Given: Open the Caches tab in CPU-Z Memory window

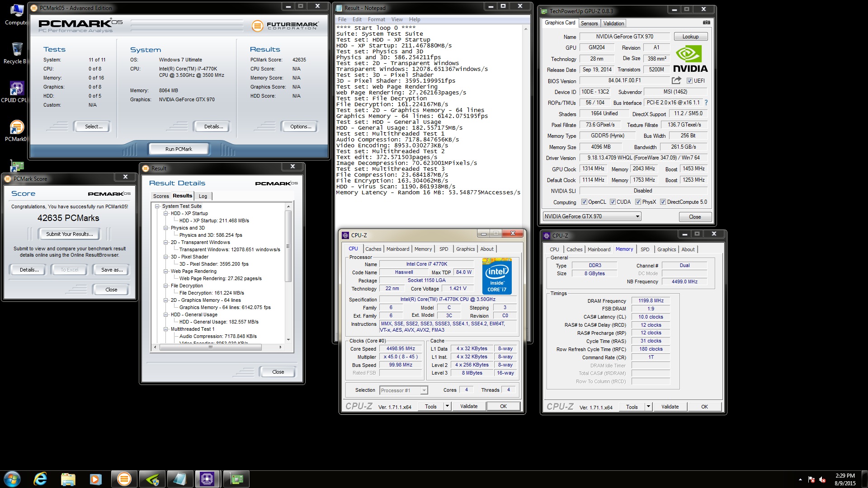Looking at the screenshot, I should click(574, 249).
